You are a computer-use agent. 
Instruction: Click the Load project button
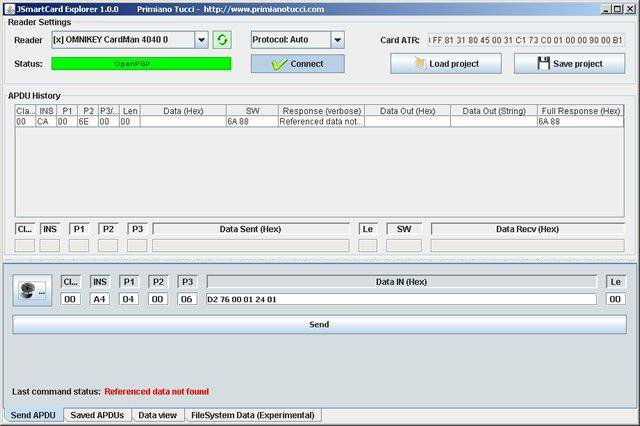coord(446,64)
